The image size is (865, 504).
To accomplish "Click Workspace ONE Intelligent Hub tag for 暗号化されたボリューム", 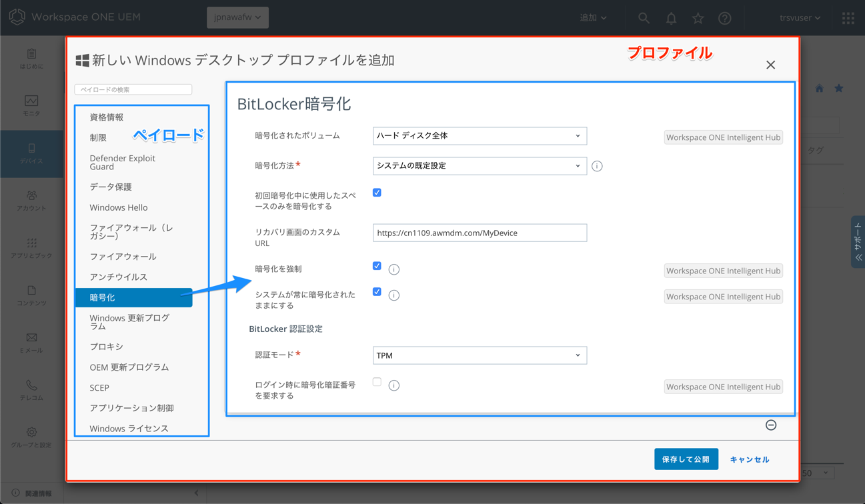I will tap(724, 137).
